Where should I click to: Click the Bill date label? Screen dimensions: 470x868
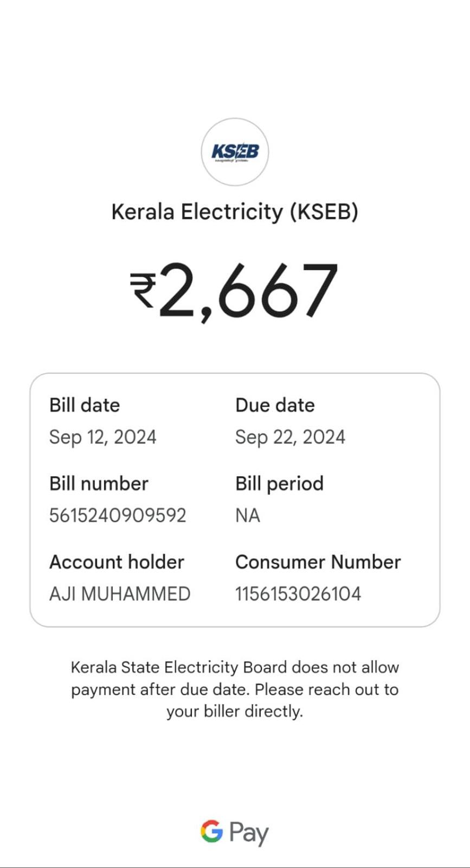click(85, 405)
